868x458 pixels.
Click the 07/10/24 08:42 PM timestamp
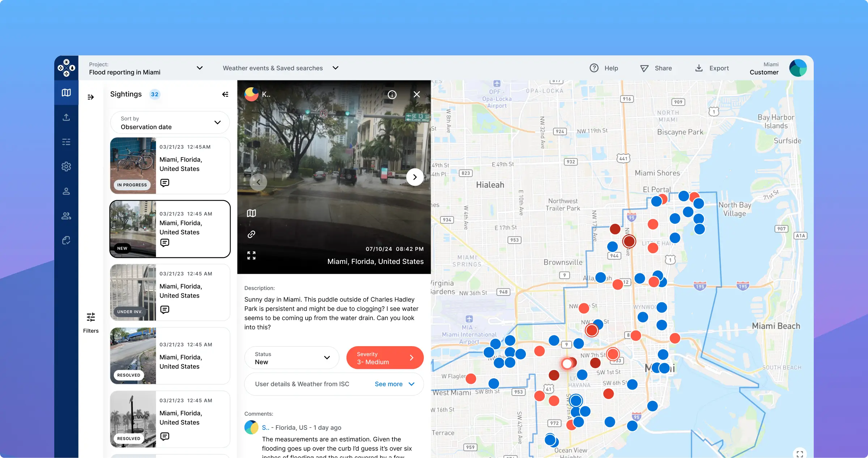[x=395, y=249]
